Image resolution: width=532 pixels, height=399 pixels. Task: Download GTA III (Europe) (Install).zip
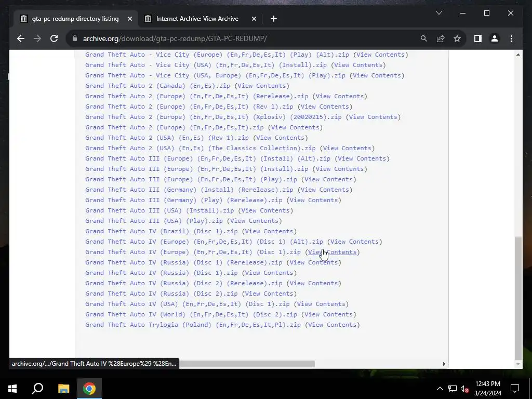click(x=196, y=169)
